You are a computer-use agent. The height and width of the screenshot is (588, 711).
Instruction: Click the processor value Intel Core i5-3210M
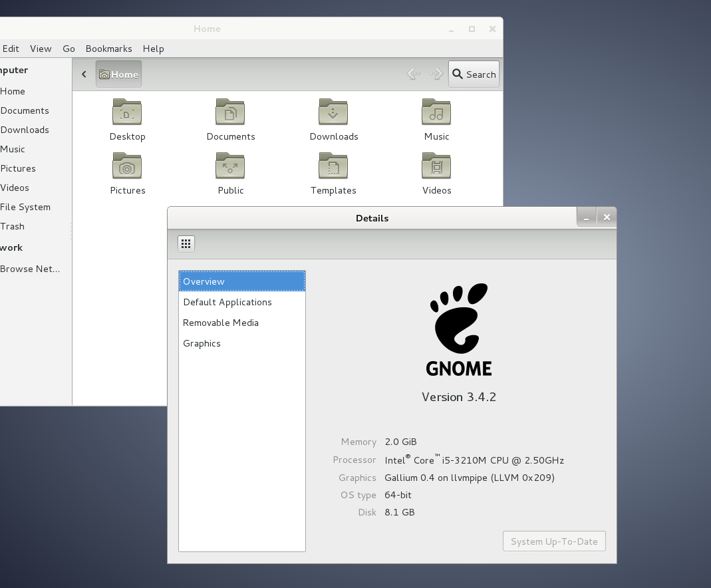(474, 460)
